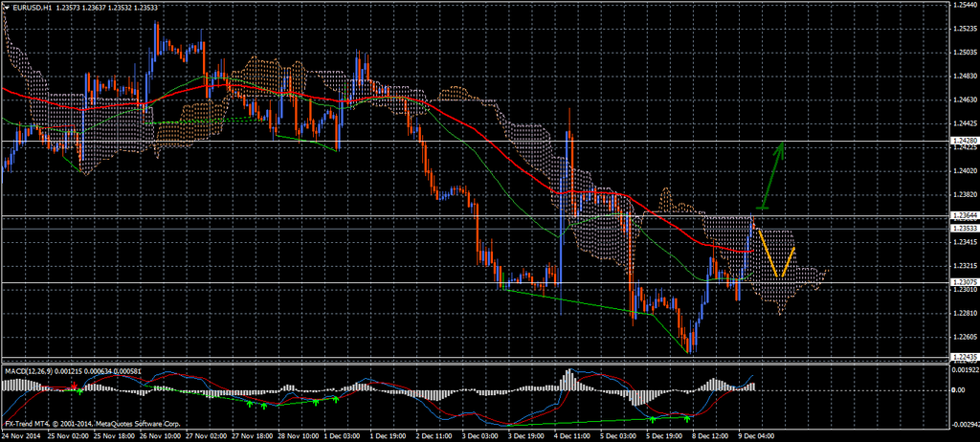Open the chart menu triangle beside EURUSD,H1
Viewport: 980px width, 442px height.
(6, 8)
